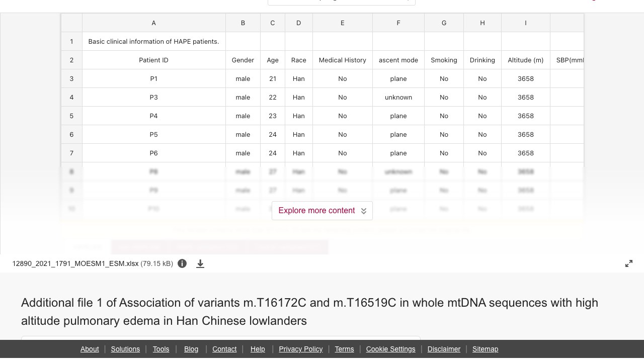This screenshot has width=644, height=362.
Task: Open the Contact page link
Action: tap(224, 349)
